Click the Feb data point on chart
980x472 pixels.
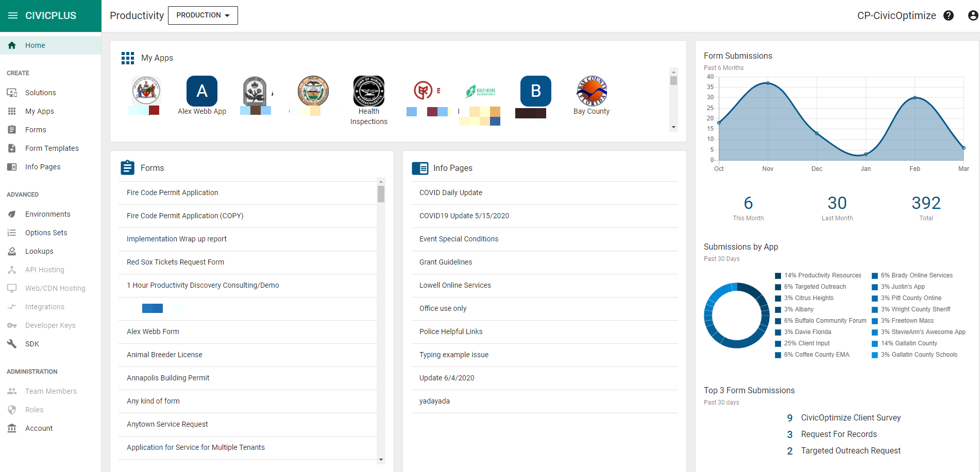[x=915, y=97]
